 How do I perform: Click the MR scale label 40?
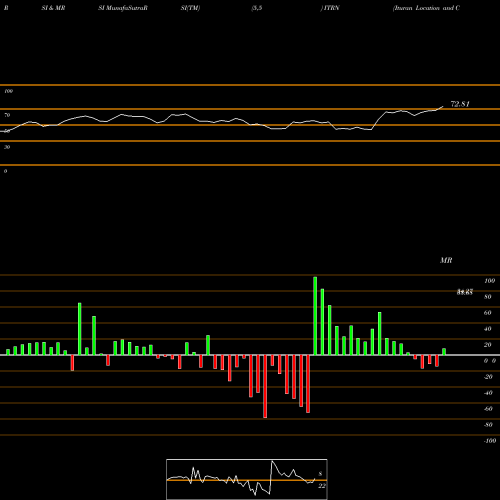click(487, 329)
